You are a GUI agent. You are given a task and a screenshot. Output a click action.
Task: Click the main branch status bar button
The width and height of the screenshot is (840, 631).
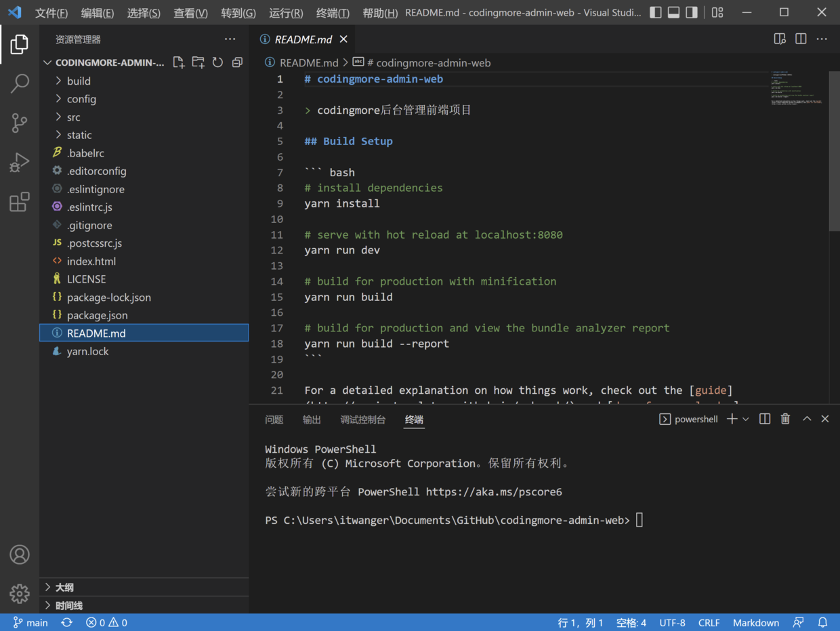click(30, 622)
